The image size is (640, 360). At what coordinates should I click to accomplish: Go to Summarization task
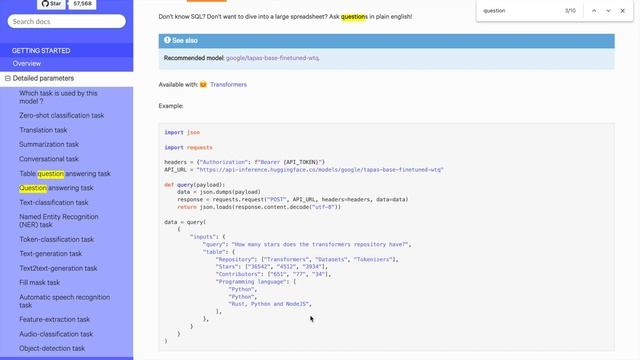click(x=49, y=144)
